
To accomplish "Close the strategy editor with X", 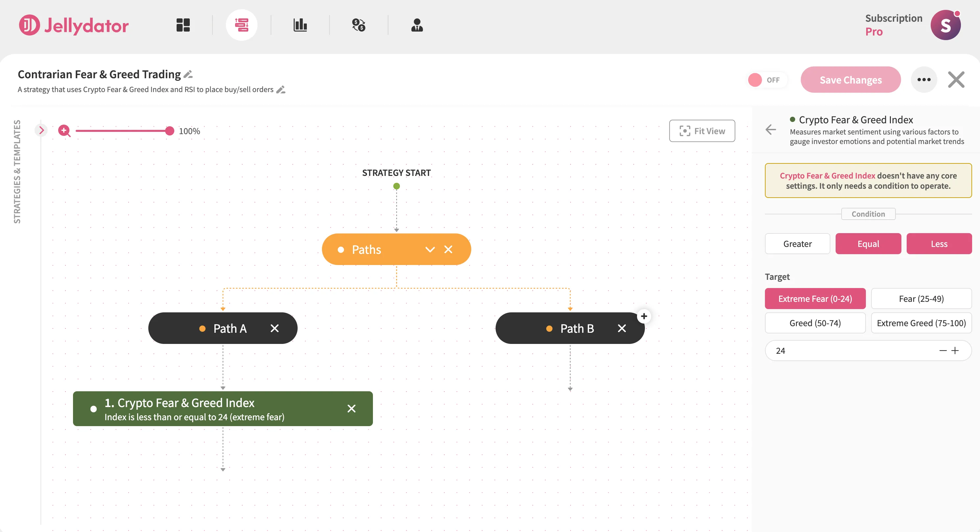I will click(956, 80).
